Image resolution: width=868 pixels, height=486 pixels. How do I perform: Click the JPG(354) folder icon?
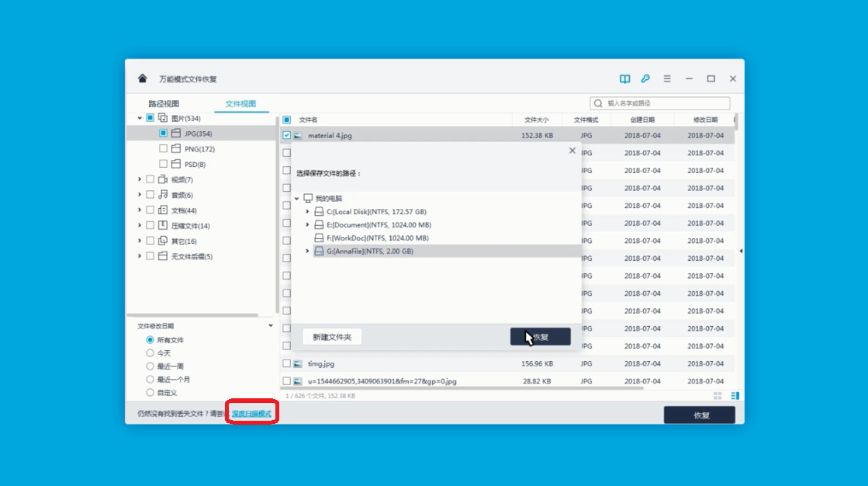coord(176,133)
